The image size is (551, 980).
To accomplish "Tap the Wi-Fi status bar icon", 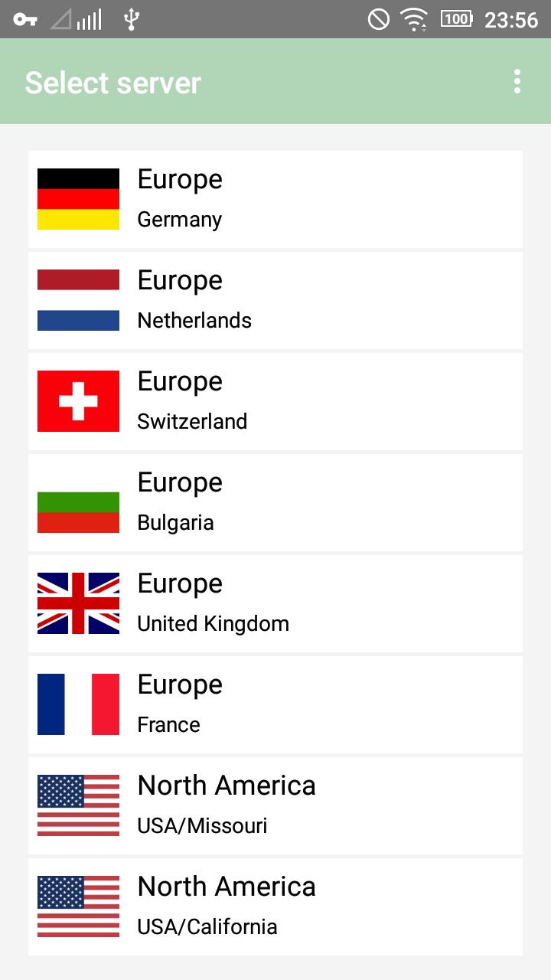I will (x=415, y=19).
